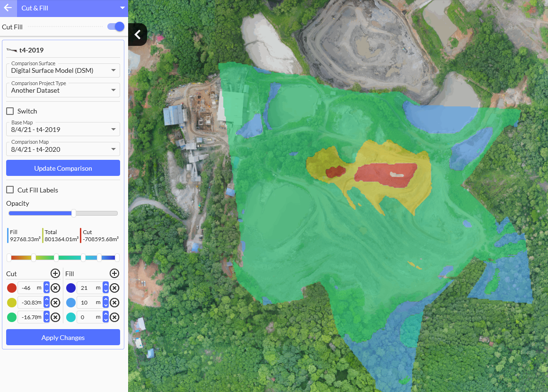
Task: Open the Cut & Fill header dropdown
Action: [122, 8]
